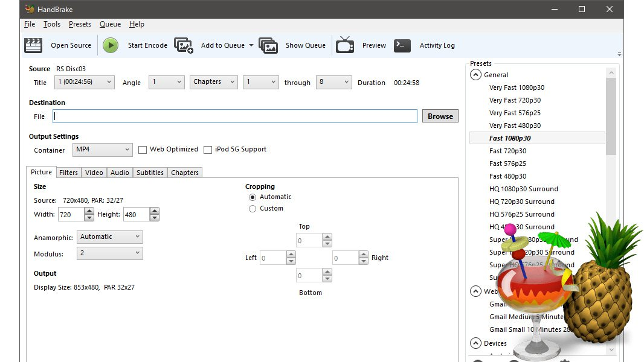The height and width of the screenshot is (362, 644).
Task: Enable the Web Optimized checkbox
Action: point(143,150)
